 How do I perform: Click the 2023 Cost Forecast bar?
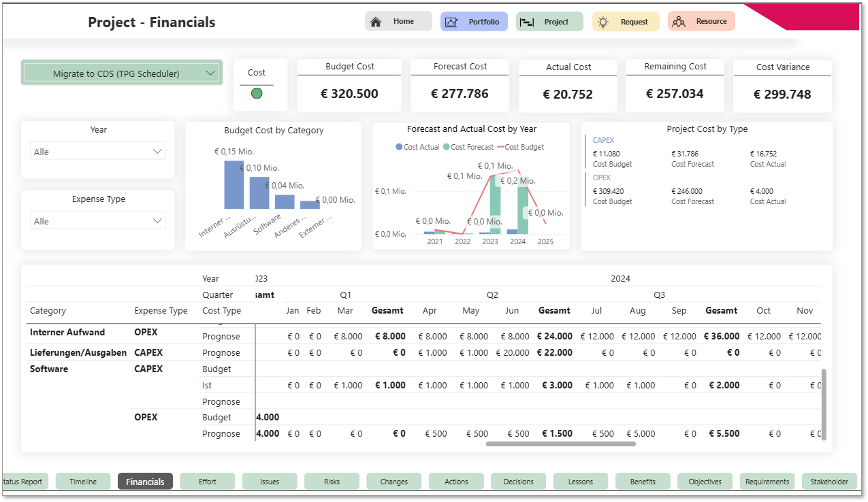coord(495,204)
